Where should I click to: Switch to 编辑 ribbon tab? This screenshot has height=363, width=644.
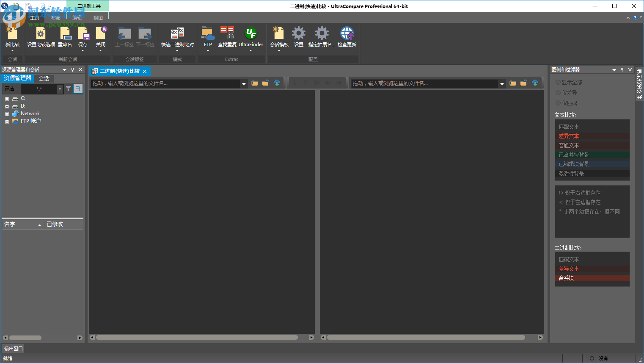[77, 18]
